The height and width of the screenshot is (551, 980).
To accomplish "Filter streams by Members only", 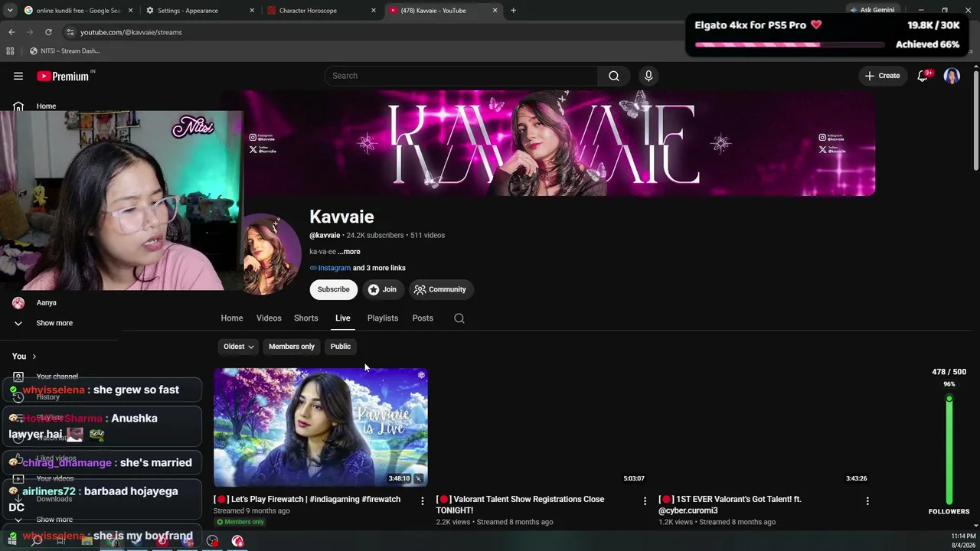I will point(292,347).
